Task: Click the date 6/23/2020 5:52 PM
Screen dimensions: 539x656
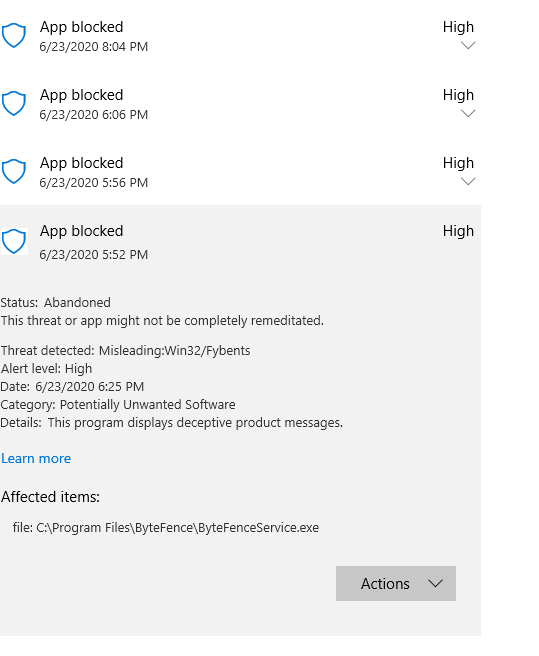Action: pos(94,254)
